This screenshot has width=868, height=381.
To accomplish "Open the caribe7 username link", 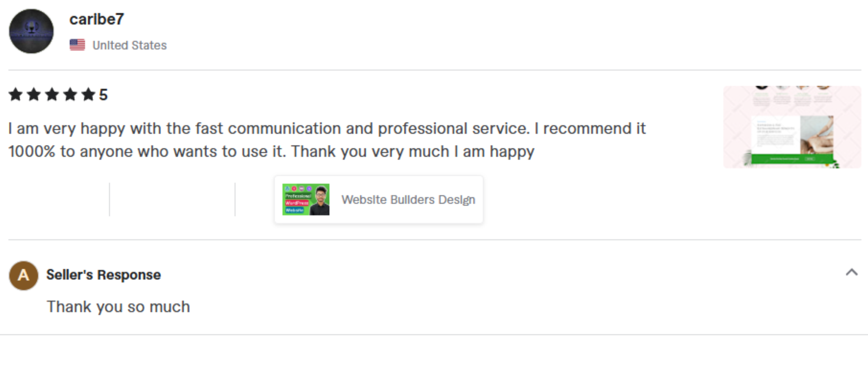I will tap(97, 19).
